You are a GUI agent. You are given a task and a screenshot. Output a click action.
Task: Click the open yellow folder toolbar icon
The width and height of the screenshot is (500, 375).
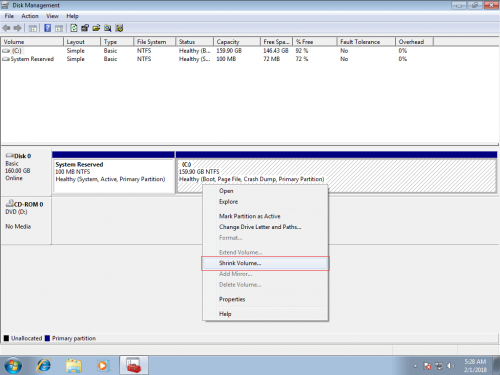[96, 28]
